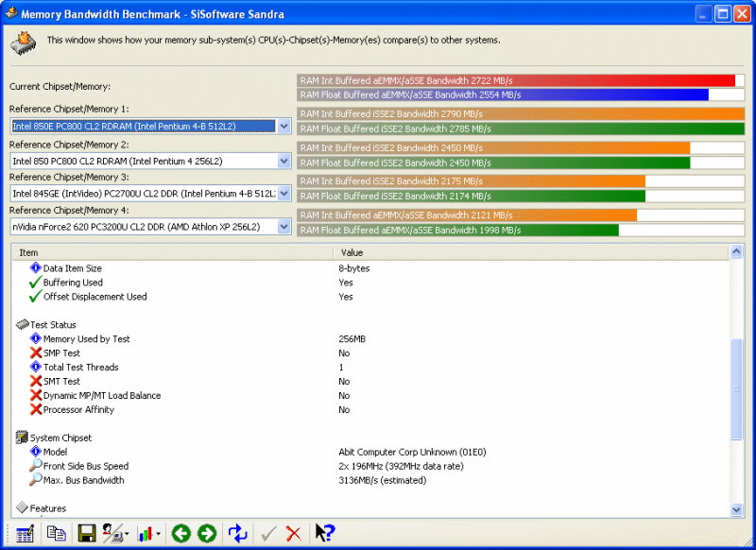Click red RAM Int Buffered 2722 MB/s bar
The width and height of the screenshot is (756, 550).
tap(516, 80)
